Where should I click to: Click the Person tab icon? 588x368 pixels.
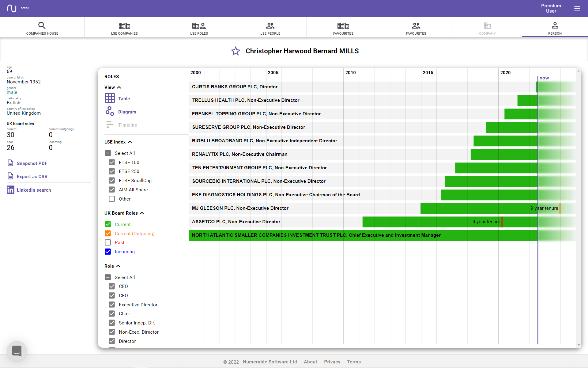click(555, 25)
